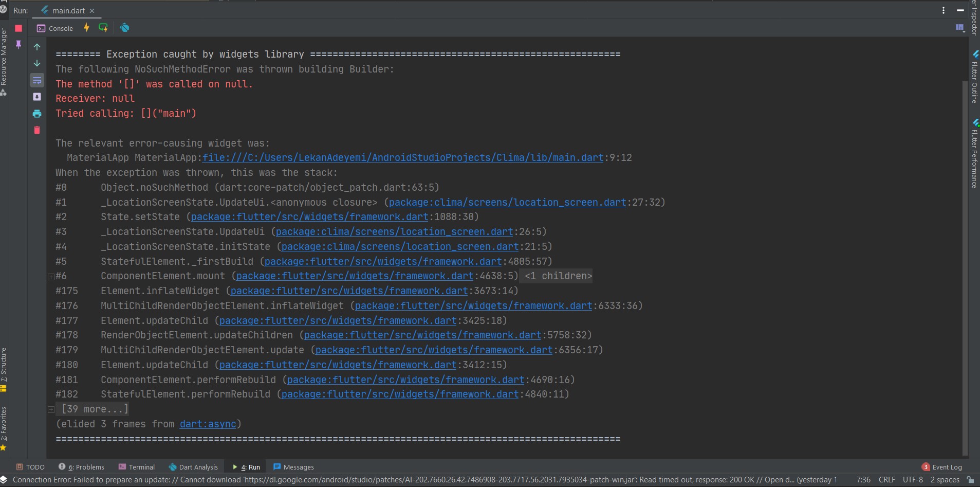Open the Structure side panel
The height and width of the screenshot is (487, 980).
[4, 369]
